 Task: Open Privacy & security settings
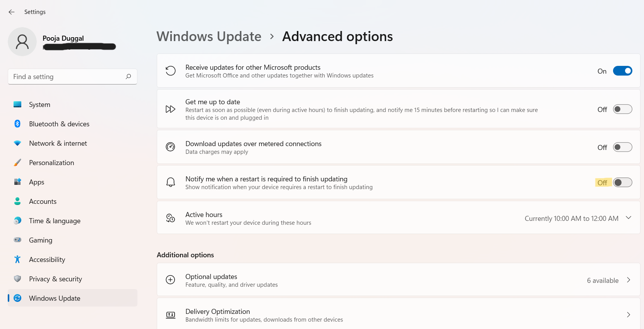[55, 279]
